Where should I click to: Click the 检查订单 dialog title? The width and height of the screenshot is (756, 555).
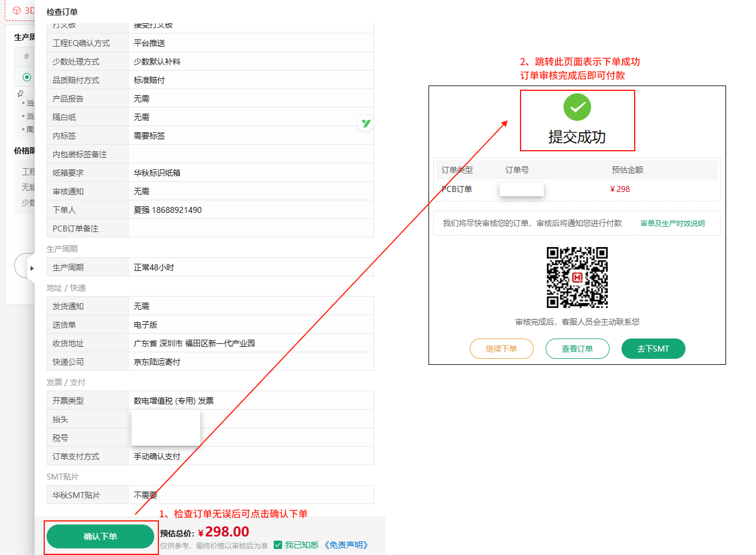tap(62, 12)
